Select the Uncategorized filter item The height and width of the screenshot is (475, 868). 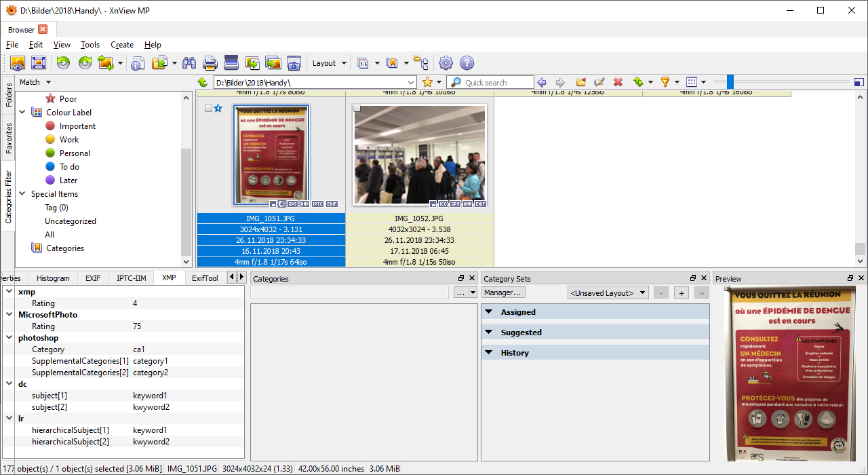[71, 221]
